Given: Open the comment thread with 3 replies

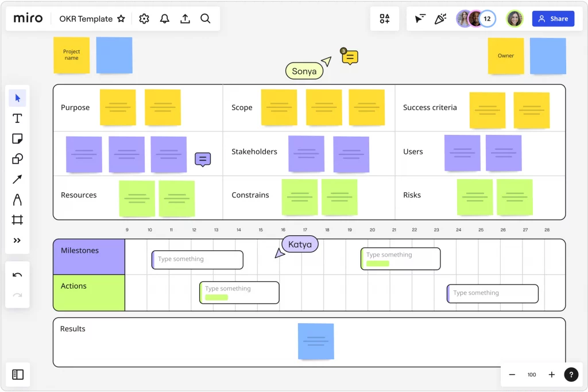Looking at the screenshot, I should click(x=350, y=57).
